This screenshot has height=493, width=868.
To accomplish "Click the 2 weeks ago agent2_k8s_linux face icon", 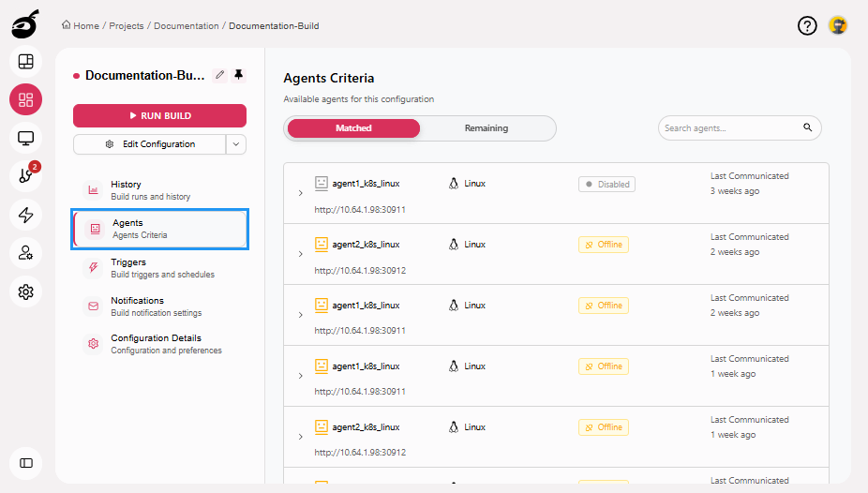I will [x=322, y=244].
